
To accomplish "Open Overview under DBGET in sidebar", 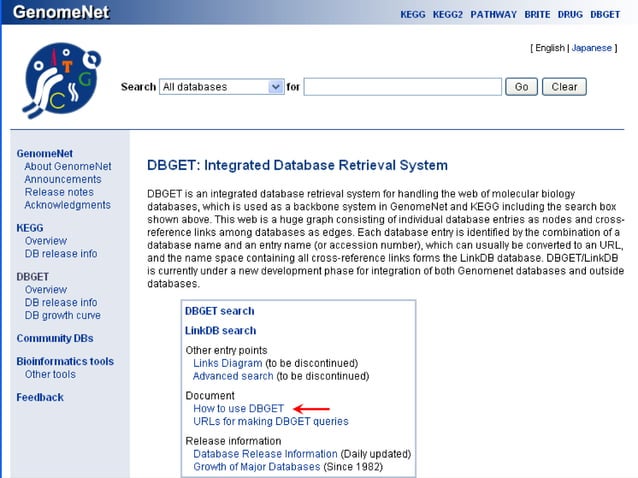I will coord(46,290).
